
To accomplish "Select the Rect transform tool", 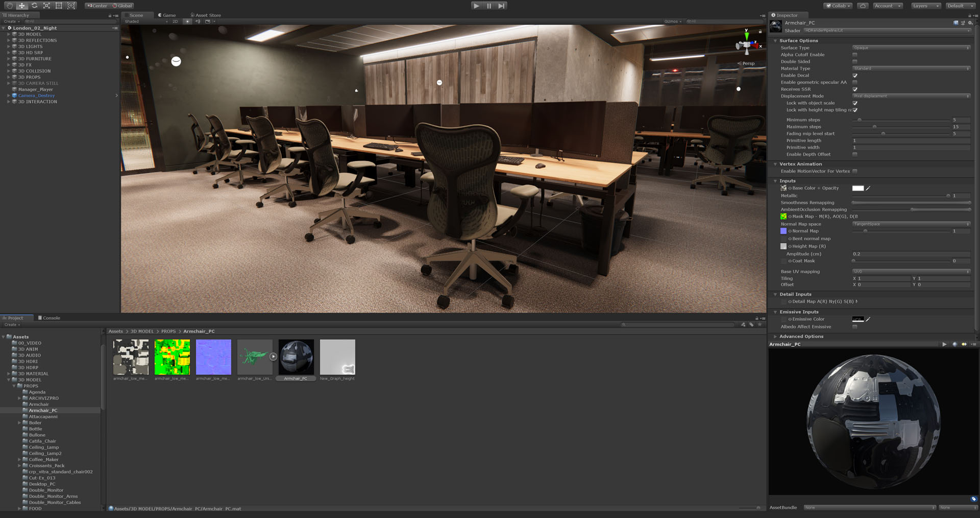I will pos(59,6).
